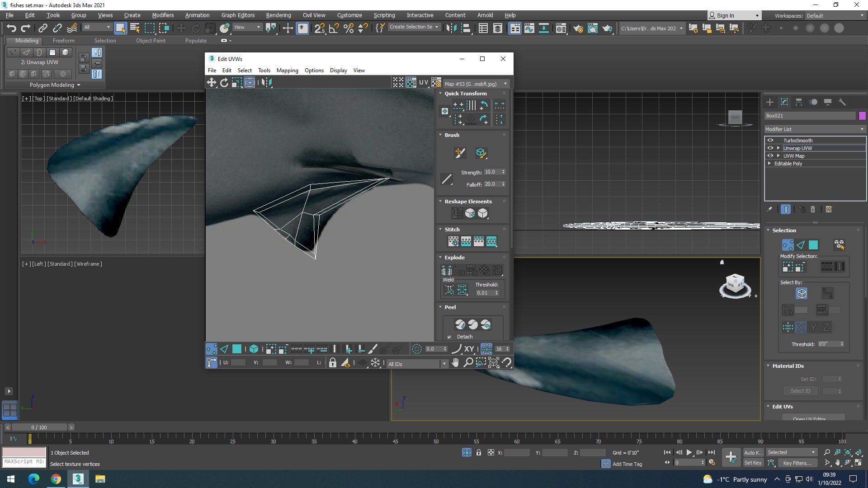Toggle Lock Selected Vertices padlock in Edit UVWs
This screenshot has width=868, height=488.
(x=333, y=363)
